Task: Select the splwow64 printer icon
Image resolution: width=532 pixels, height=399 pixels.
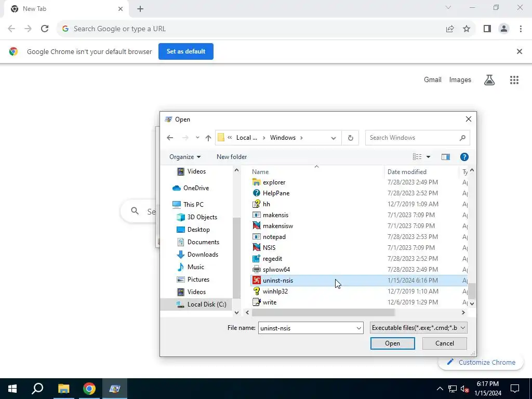Action: 257,270
